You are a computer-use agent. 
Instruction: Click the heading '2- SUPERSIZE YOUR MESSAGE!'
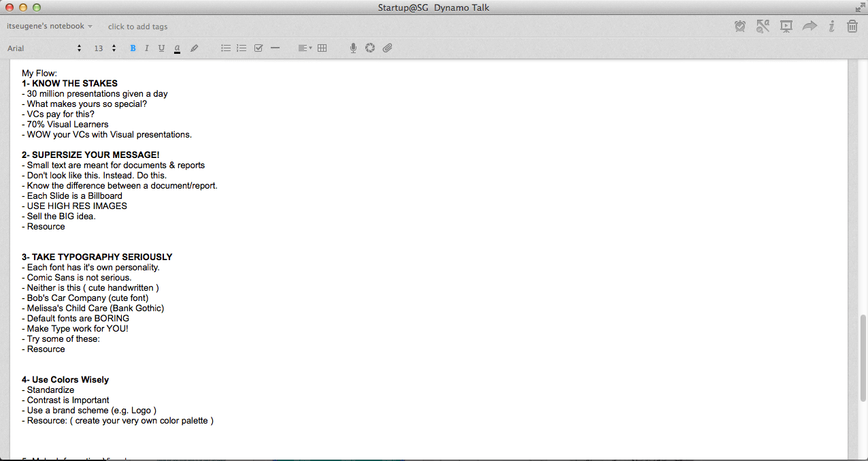click(x=90, y=155)
